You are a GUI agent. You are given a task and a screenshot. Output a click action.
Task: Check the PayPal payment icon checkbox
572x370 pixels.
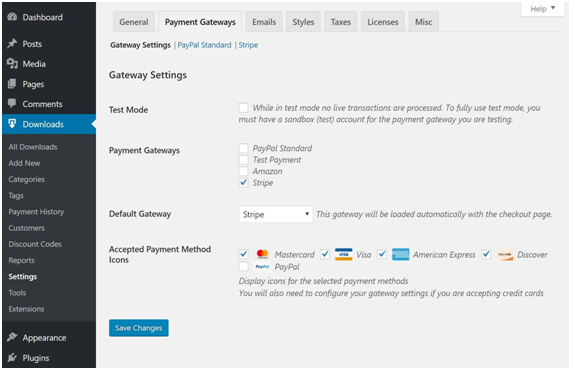coord(243,266)
